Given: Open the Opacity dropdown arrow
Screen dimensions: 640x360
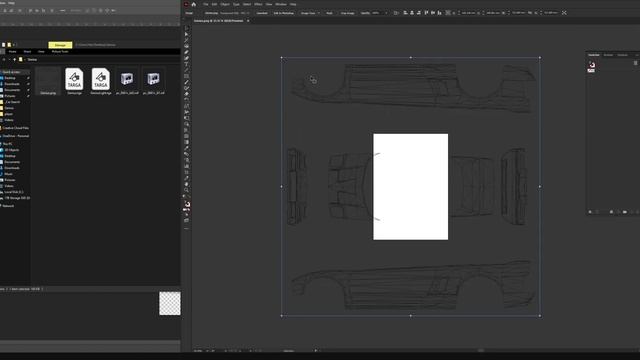Looking at the screenshot, I should click(x=386, y=13).
